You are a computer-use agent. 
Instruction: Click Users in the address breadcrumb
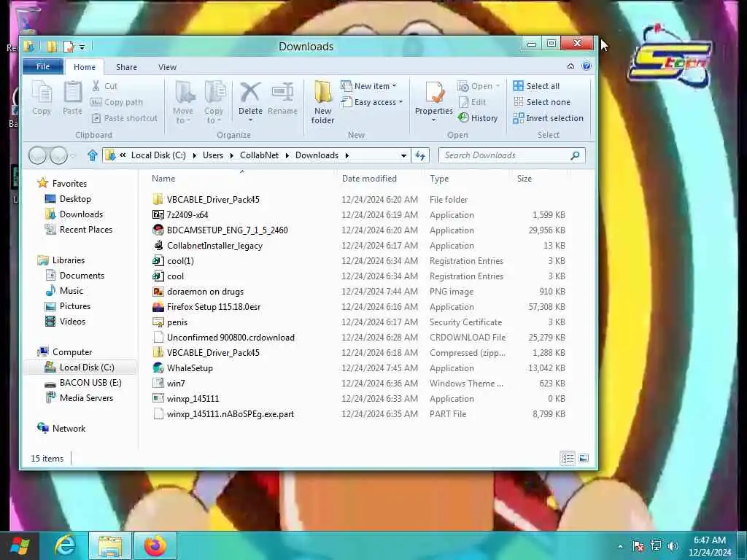click(x=212, y=155)
